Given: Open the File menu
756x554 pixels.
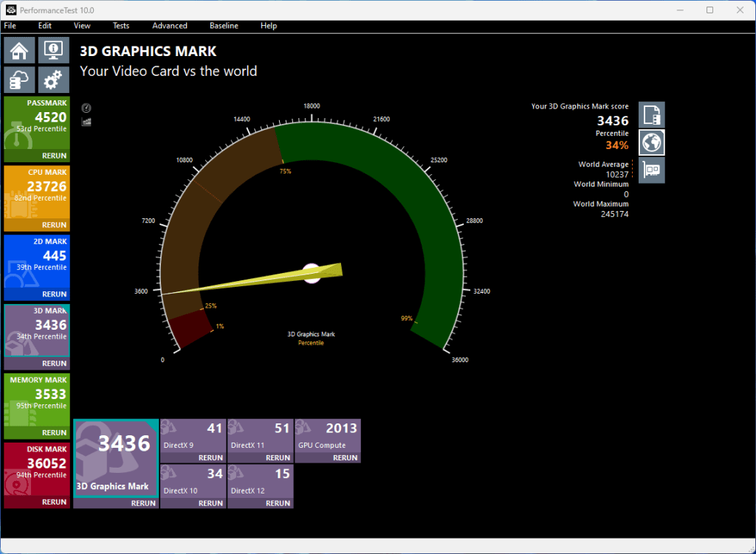Looking at the screenshot, I should [x=10, y=26].
